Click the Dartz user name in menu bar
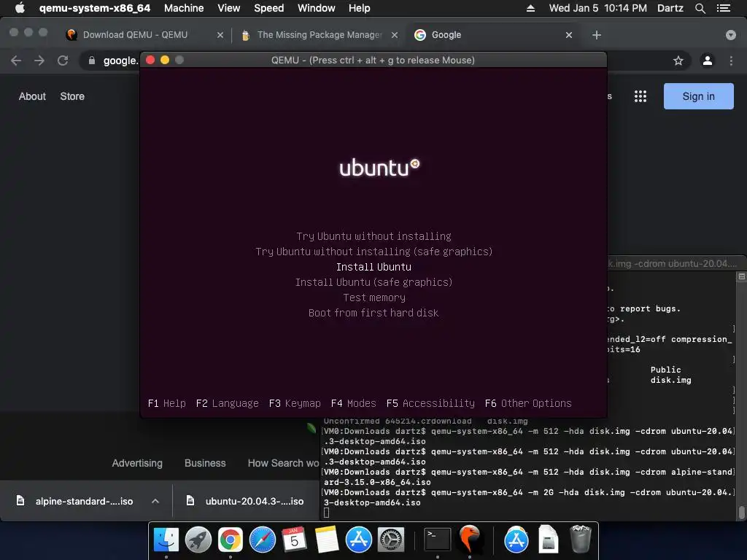 (670, 8)
